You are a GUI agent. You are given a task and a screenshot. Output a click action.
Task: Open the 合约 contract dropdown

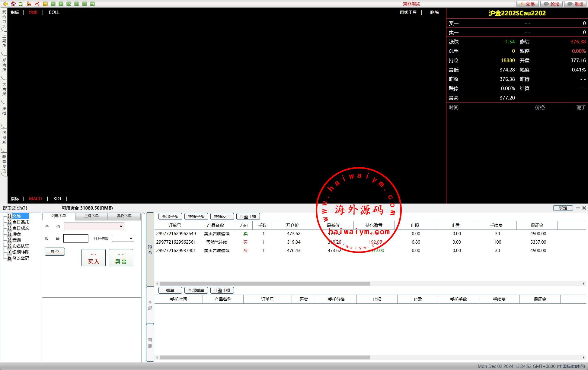pyautogui.click(x=94, y=226)
